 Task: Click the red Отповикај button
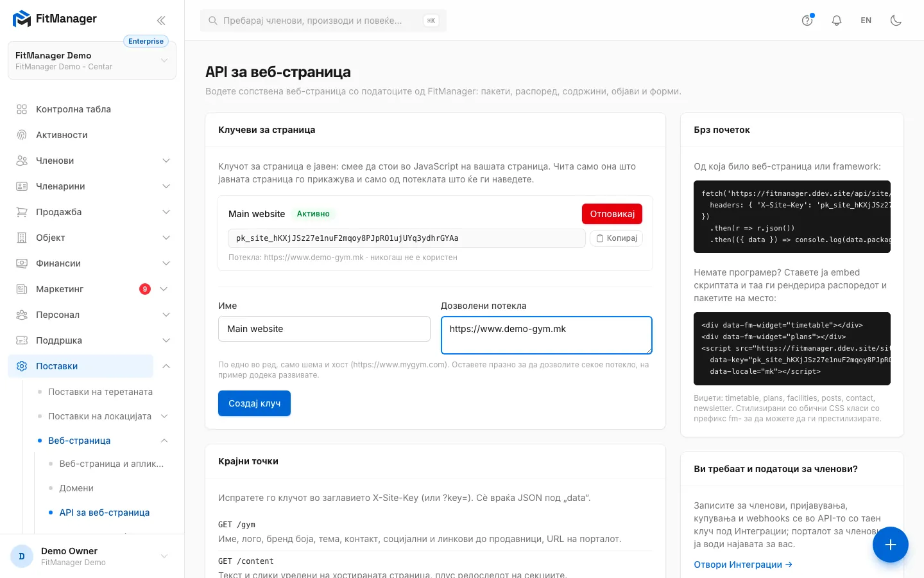tap(612, 214)
